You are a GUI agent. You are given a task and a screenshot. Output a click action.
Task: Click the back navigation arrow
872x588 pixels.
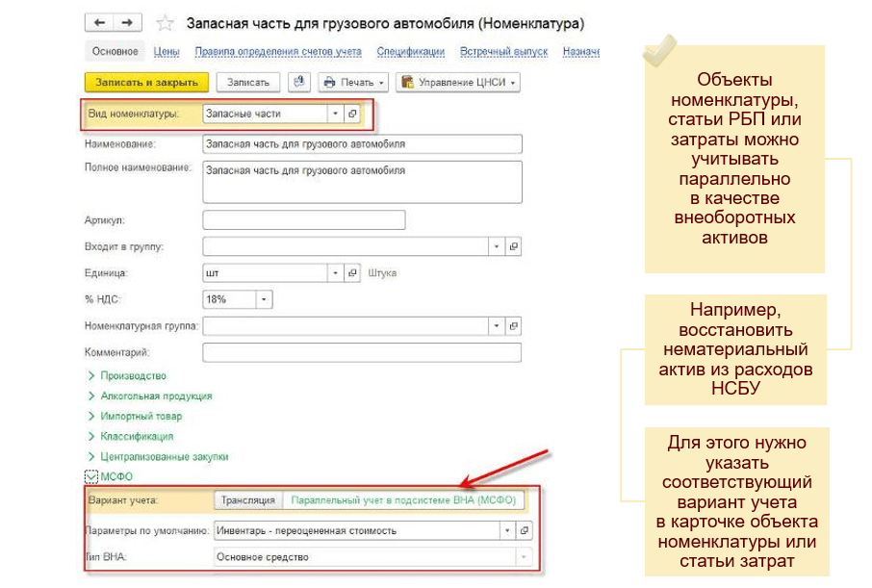point(100,22)
